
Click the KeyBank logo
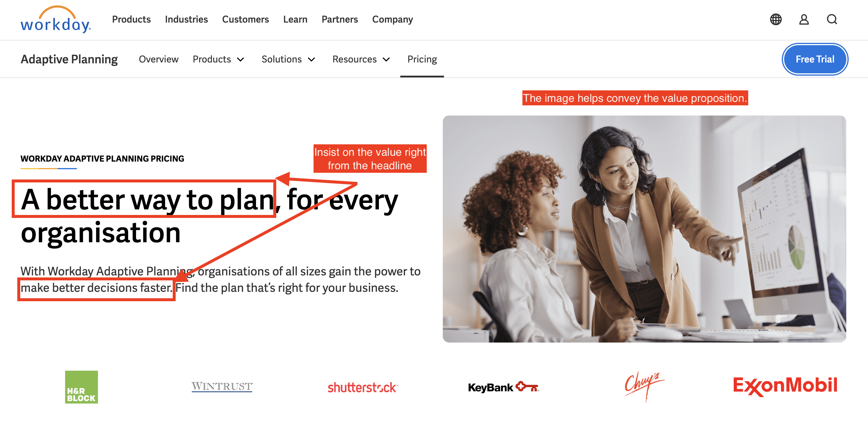[503, 387]
